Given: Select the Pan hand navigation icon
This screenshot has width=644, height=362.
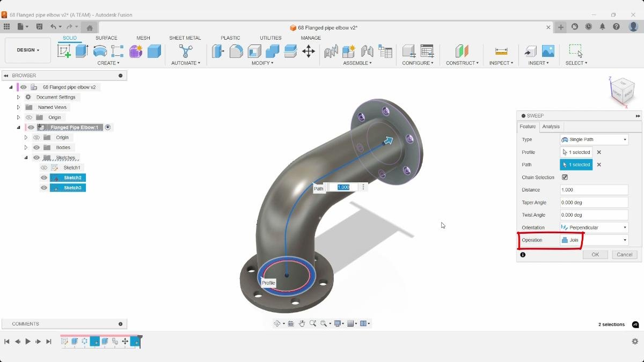Looking at the screenshot, I should [302, 323].
